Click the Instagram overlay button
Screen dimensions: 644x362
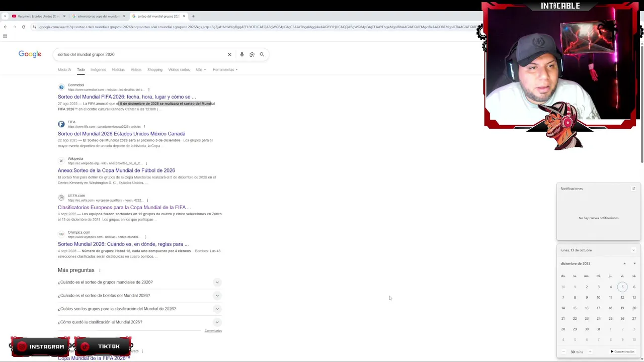pyautogui.click(x=40, y=346)
